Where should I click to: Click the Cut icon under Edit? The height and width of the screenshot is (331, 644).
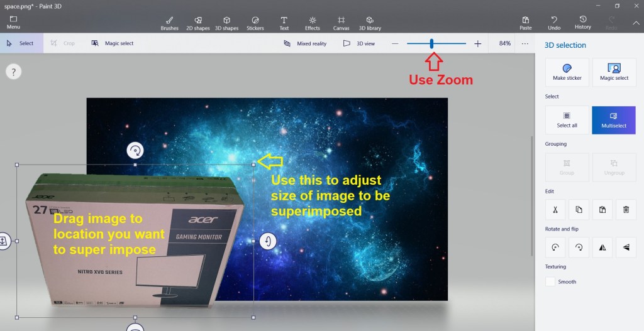pyautogui.click(x=555, y=210)
